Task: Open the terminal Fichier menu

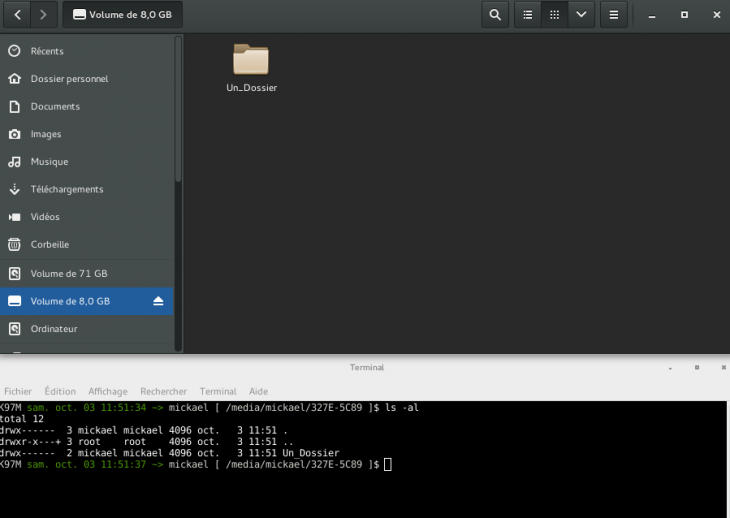Action: coord(18,391)
